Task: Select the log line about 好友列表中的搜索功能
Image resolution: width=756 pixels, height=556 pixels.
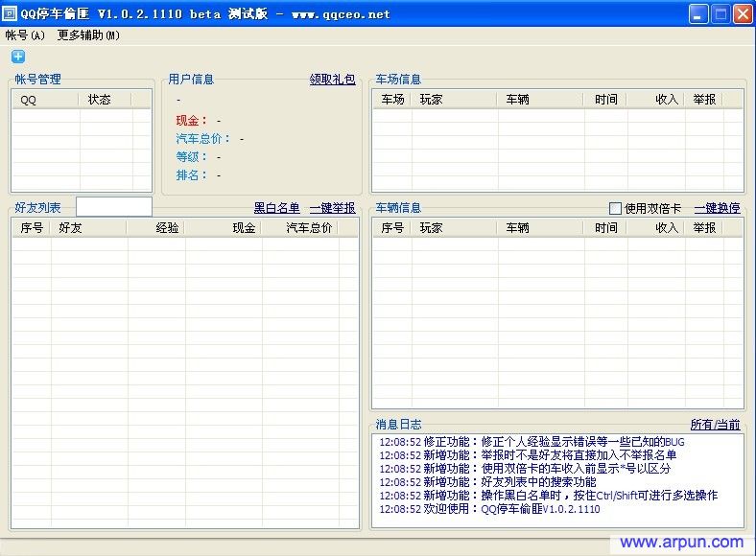Action: coord(488,482)
